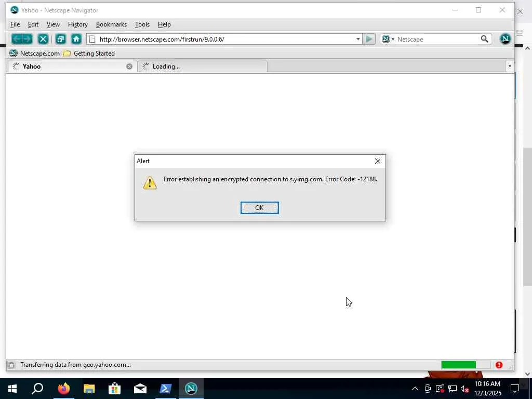This screenshot has width=532, height=399.
Task: Open the Bookmarks menu
Action: [111, 24]
